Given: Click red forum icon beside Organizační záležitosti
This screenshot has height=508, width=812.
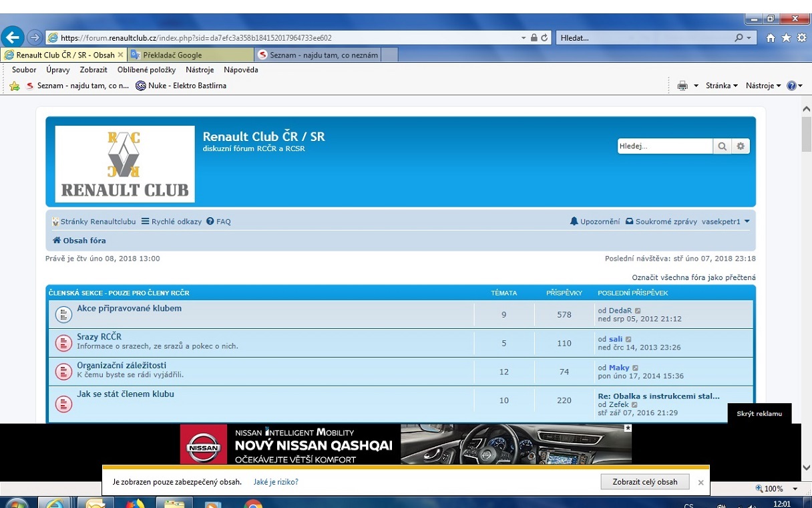Looking at the screenshot, I should (x=63, y=371).
